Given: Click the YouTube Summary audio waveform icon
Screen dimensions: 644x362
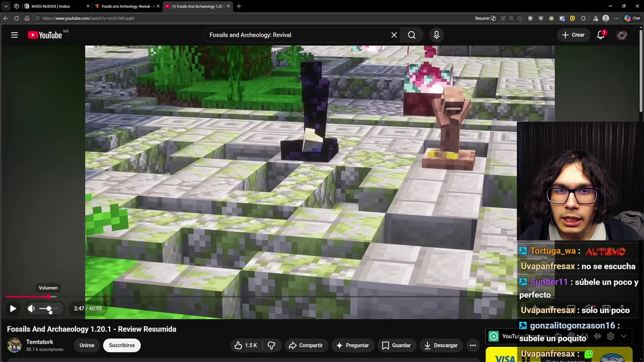Looking at the screenshot, I should [597, 336].
